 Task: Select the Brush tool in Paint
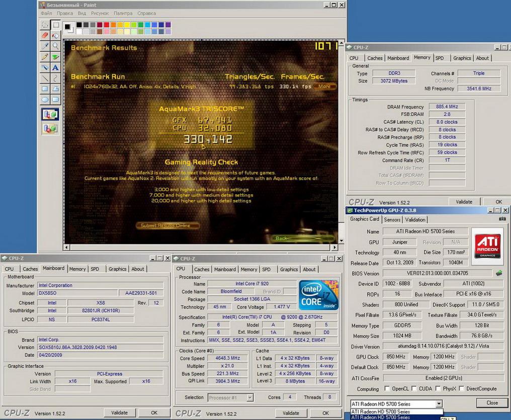tap(56, 57)
